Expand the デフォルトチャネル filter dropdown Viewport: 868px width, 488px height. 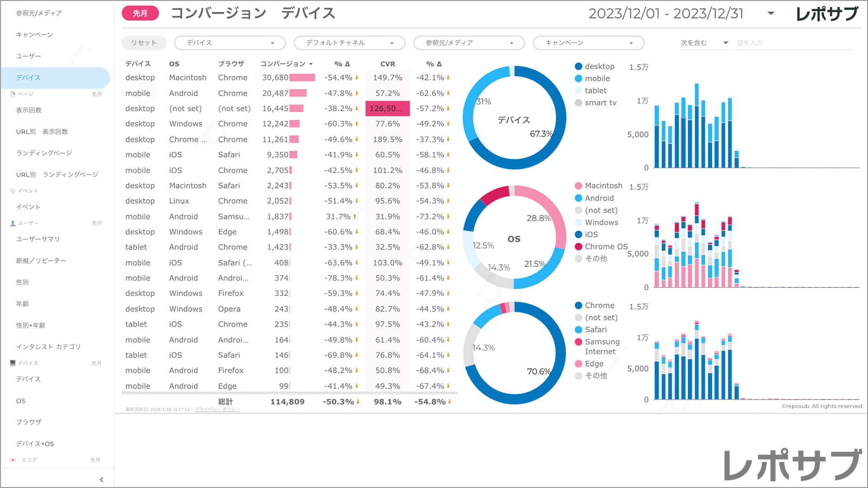(x=349, y=43)
